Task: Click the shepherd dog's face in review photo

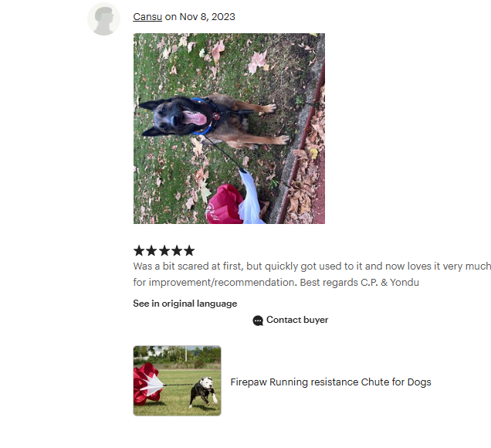Action: tap(171, 117)
